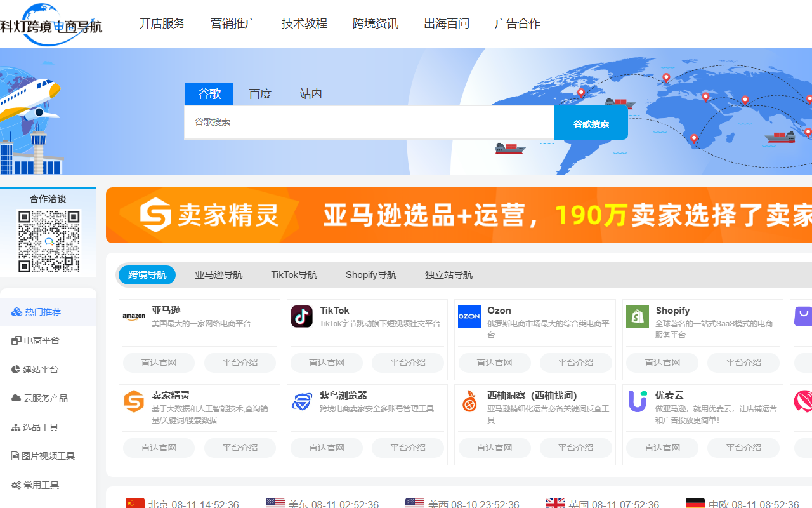The image size is (812, 508).
Task: Click the US flag beside 美西 time
Action: (415, 504)
